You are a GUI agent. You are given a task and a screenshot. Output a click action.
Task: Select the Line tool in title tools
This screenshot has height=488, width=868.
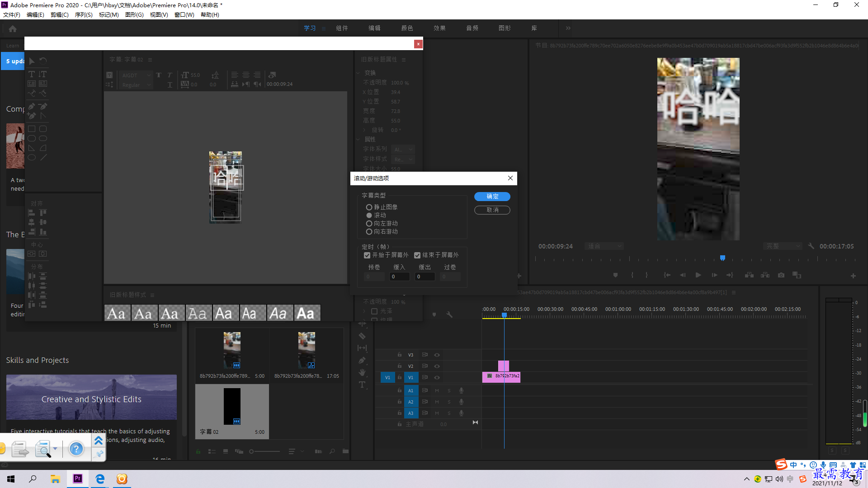pyautogui.click(x=43, y=158)
